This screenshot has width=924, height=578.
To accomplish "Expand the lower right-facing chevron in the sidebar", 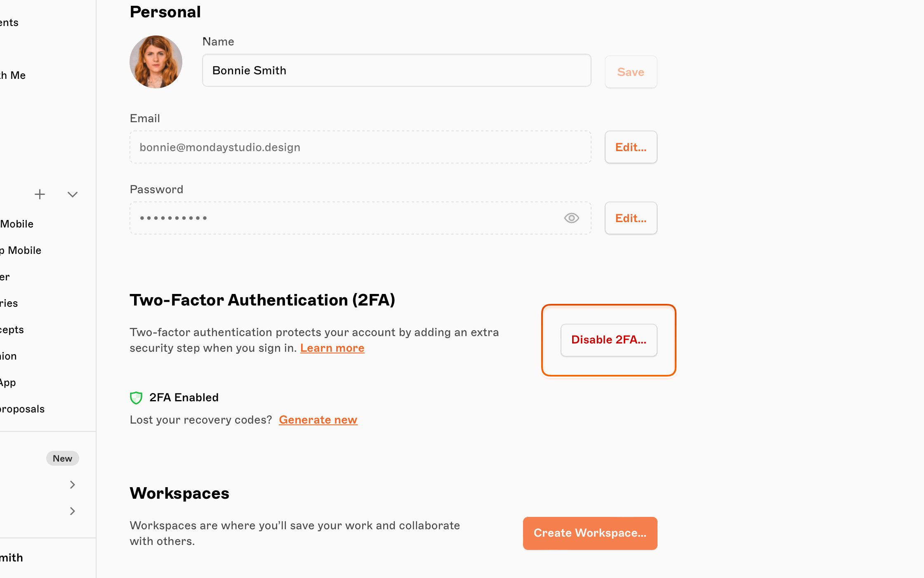I will (x=73, y=511).
